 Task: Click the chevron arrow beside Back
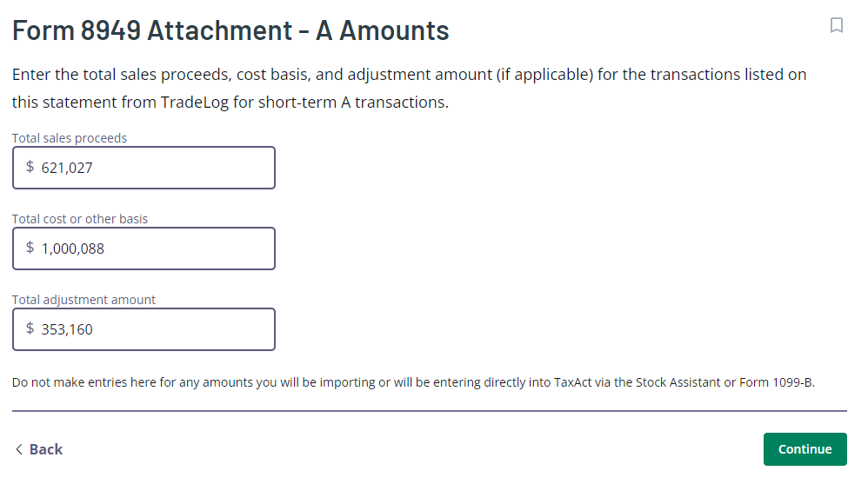[19, 449]
